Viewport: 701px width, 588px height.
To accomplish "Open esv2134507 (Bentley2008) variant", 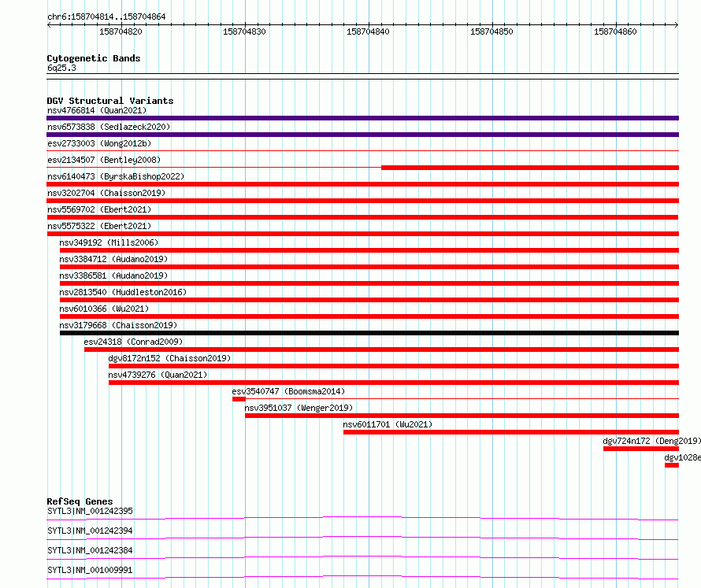I will [x=104, y=160].
